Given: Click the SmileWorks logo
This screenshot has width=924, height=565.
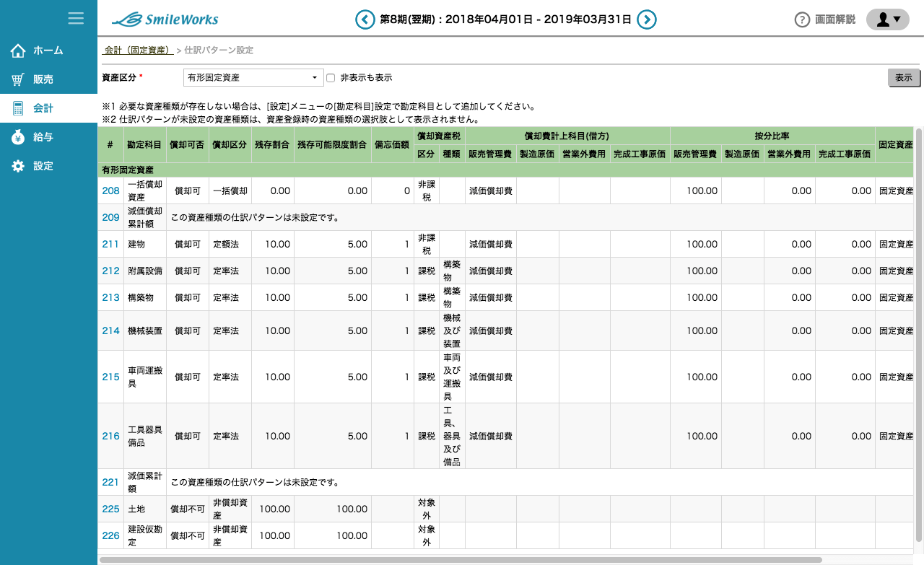Looking at the screenshot, I should 165,19.
